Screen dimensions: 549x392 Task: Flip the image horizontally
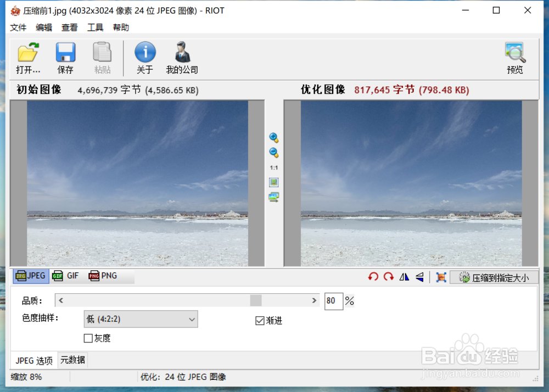pos(405,277)
